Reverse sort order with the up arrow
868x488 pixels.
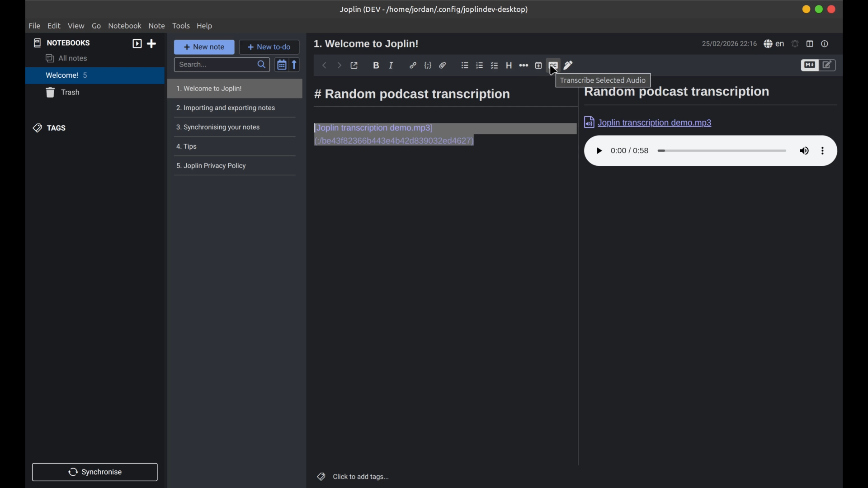pos(294,65)
